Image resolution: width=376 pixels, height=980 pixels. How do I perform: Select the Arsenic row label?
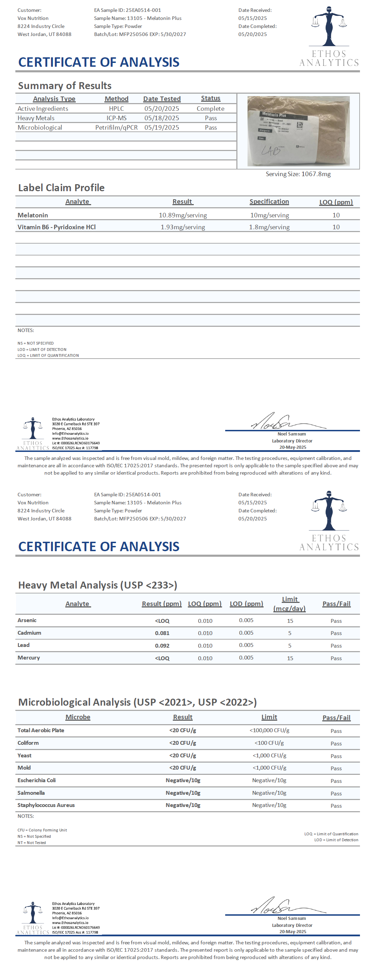[27, 620]
